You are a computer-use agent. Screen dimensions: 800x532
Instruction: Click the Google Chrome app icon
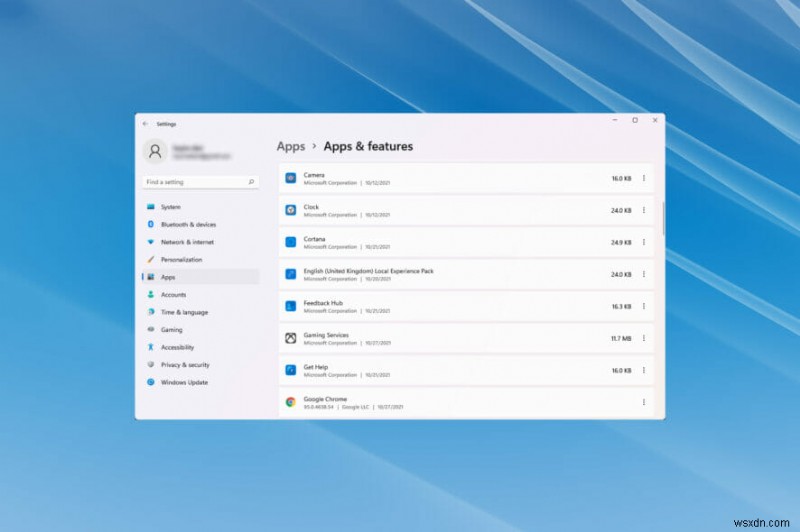pyautogui.click(x=290, y=402)
